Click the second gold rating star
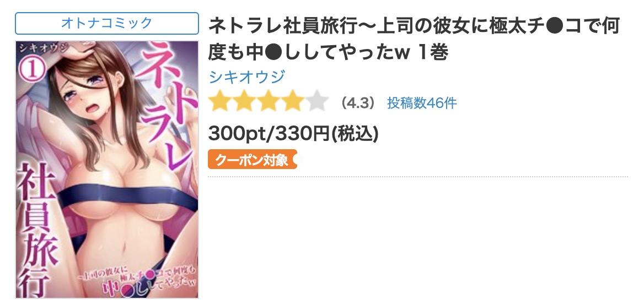This screenshot has height=305, width=644. [x=244, y=102]
